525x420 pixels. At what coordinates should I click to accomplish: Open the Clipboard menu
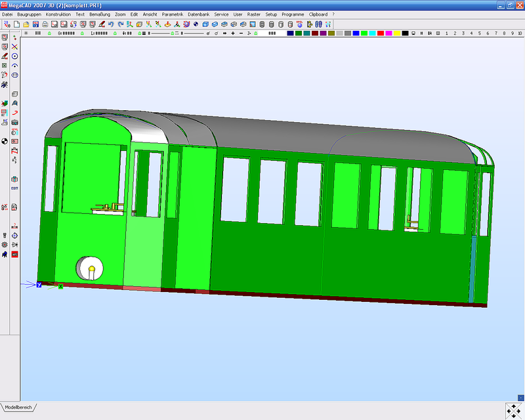(x=318, y=14)
